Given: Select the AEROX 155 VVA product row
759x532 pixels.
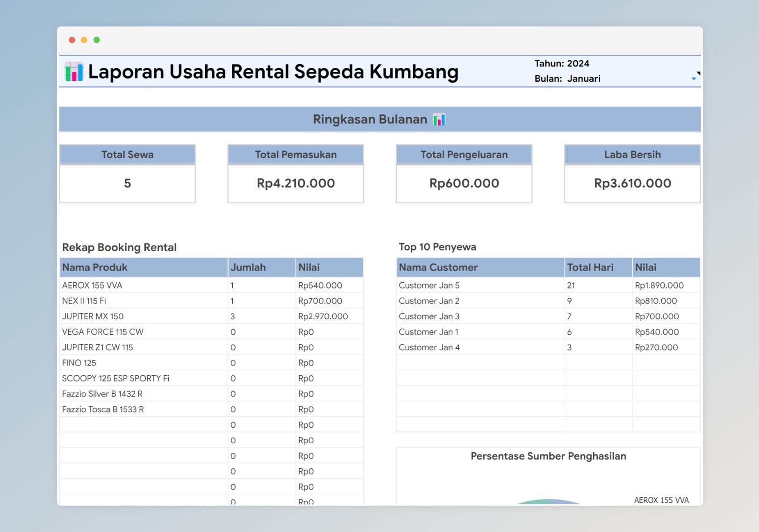Looking at the screenshot, I should click(211, 285).
